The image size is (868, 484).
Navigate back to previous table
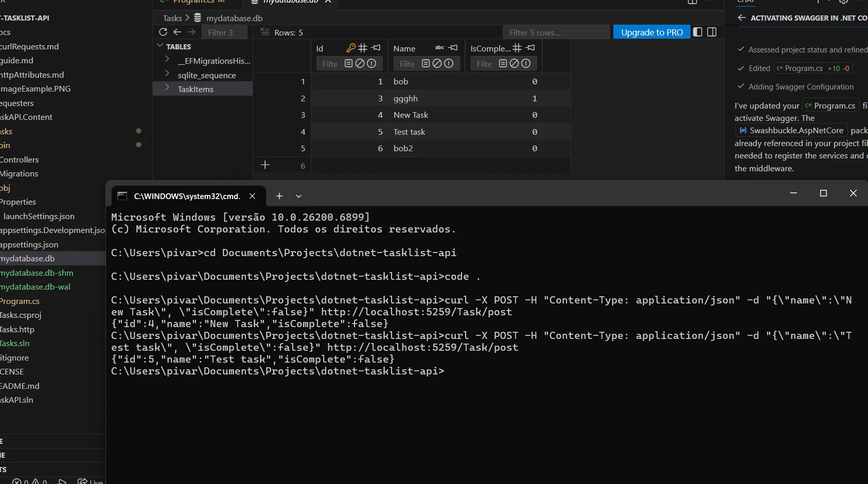coord(176,32)
